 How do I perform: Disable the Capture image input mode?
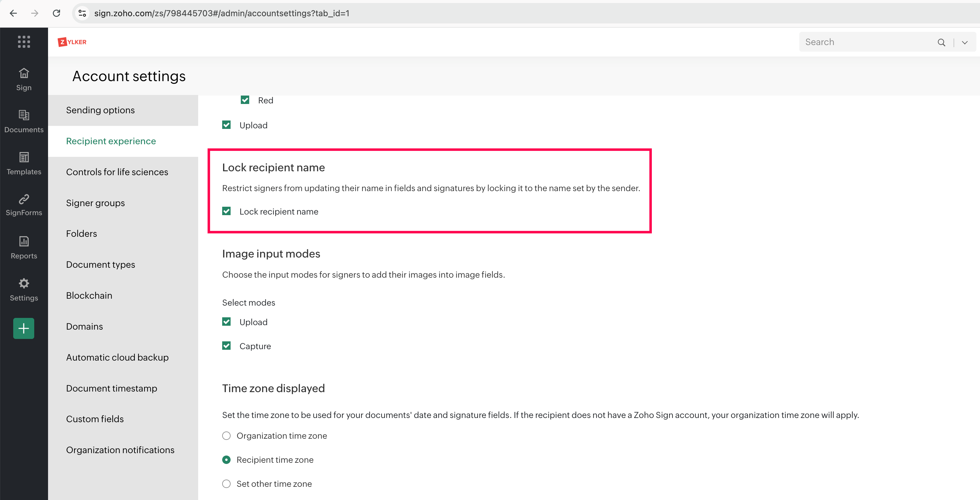[x=226, y=346]
